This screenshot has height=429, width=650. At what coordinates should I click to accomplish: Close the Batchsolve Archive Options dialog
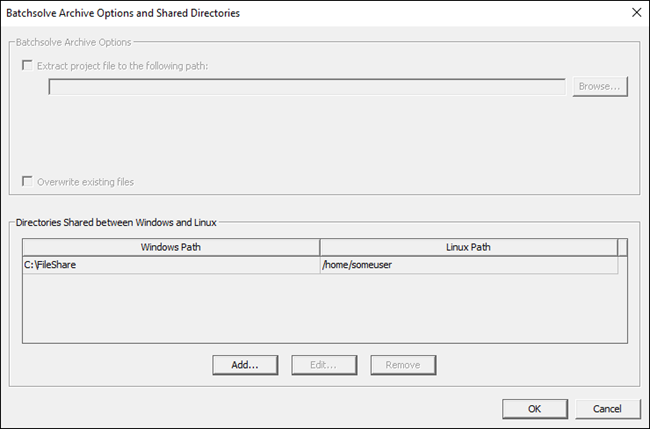point(634,13)
